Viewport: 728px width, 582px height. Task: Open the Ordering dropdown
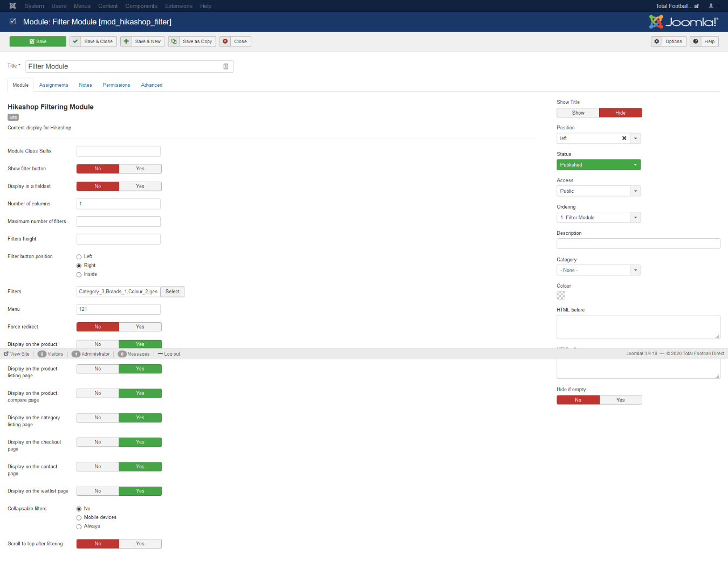(599, 218)
